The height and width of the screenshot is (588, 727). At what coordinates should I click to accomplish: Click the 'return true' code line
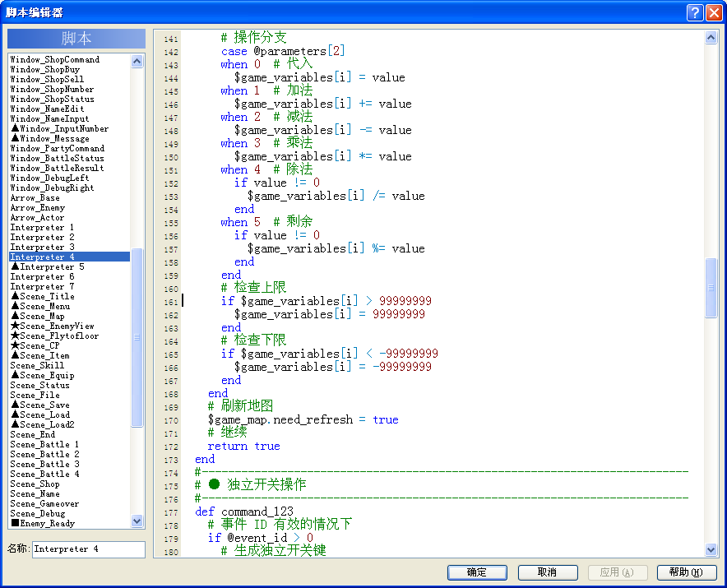click(244, 446)
